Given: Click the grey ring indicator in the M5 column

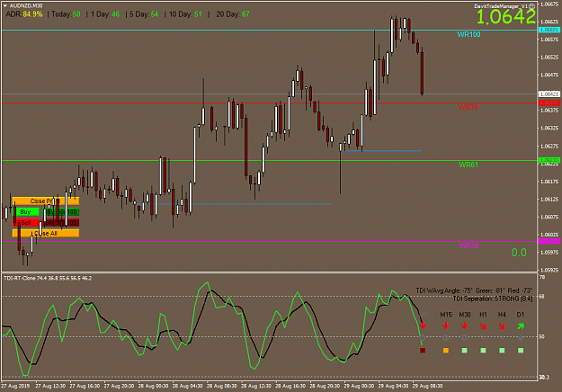Looking at the screenshot, I should (x=423, y=338).
